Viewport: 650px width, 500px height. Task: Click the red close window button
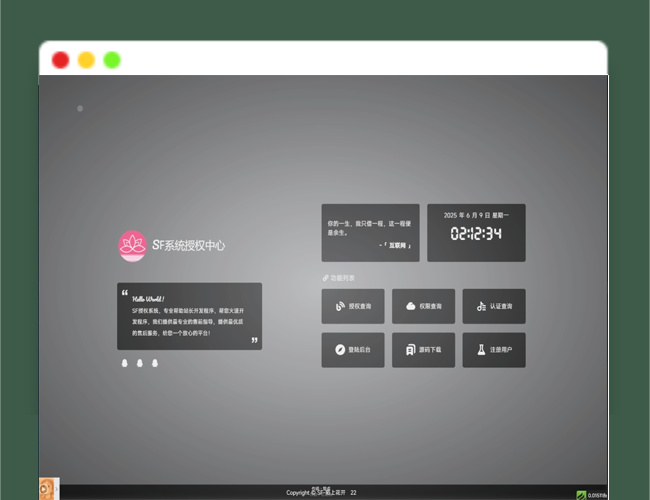[61, 60]
